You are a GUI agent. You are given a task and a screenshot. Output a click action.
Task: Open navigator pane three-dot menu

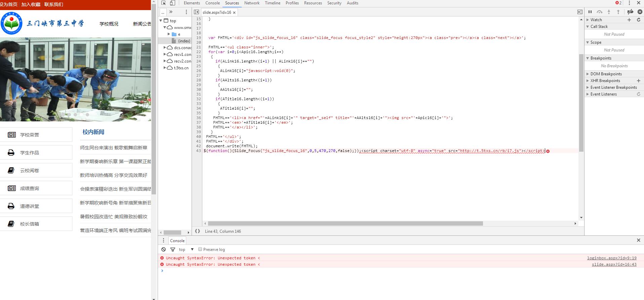pos(186,12)
